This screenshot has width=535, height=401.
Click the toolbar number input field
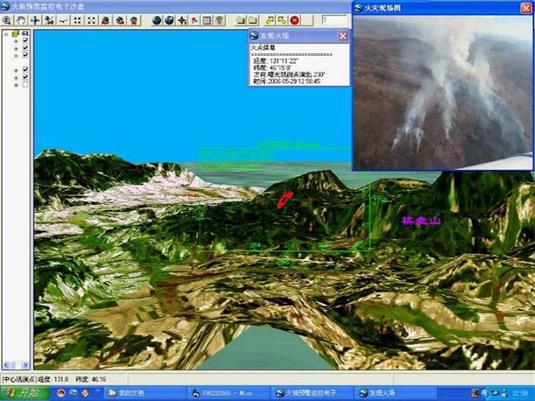pyautogui.click(x=334, y=20)
